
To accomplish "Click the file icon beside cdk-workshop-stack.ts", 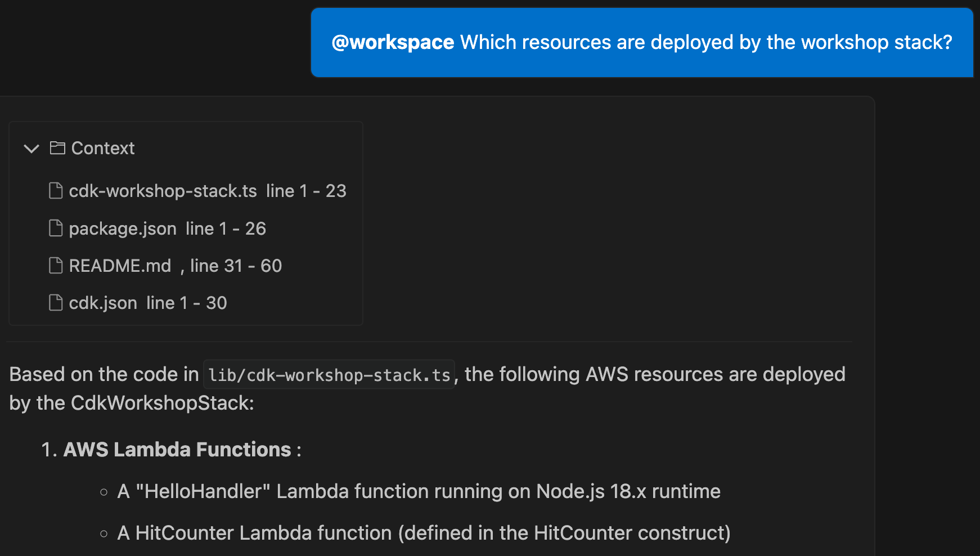I will [x=56, y=190].
